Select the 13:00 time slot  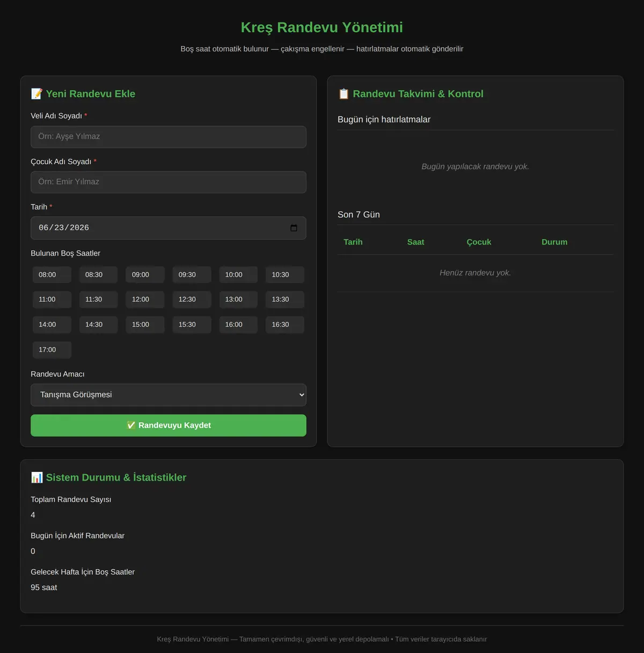pyautogui.click(x=238, y=299)
